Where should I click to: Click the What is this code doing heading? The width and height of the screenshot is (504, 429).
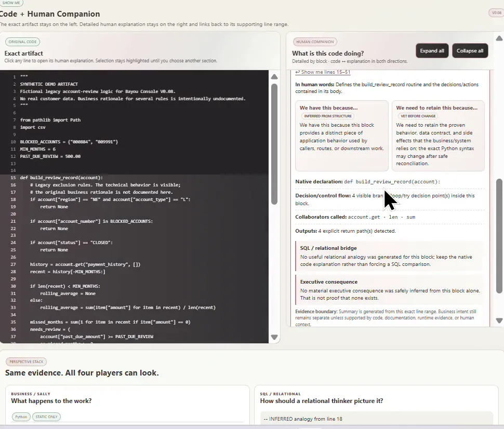pyautogui.click(x=328, y=53)
